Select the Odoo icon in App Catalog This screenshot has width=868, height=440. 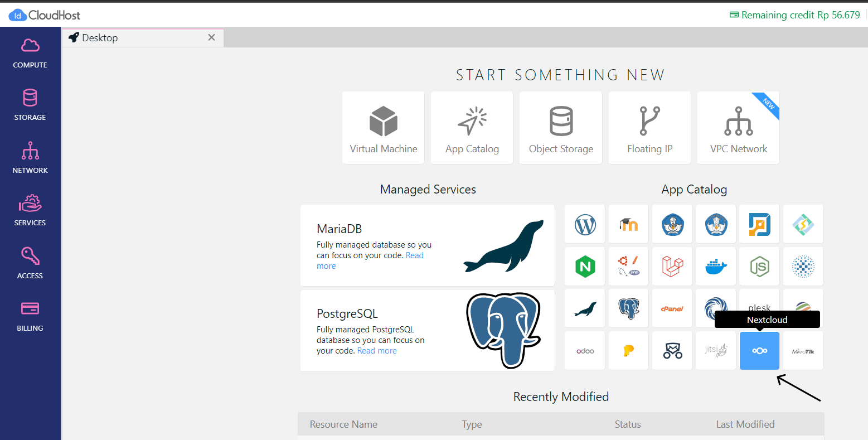584,350
